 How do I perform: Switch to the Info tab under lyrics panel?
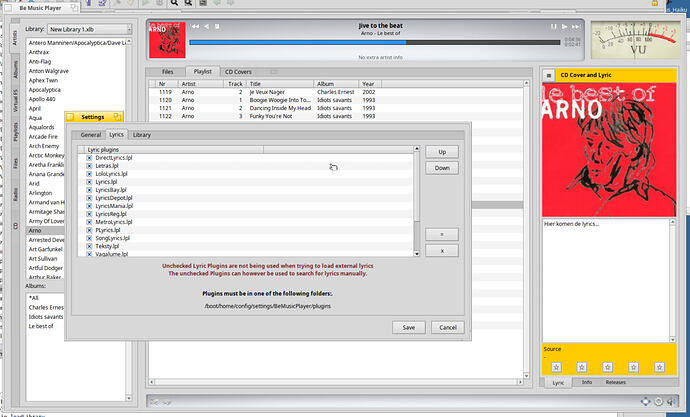587,382
